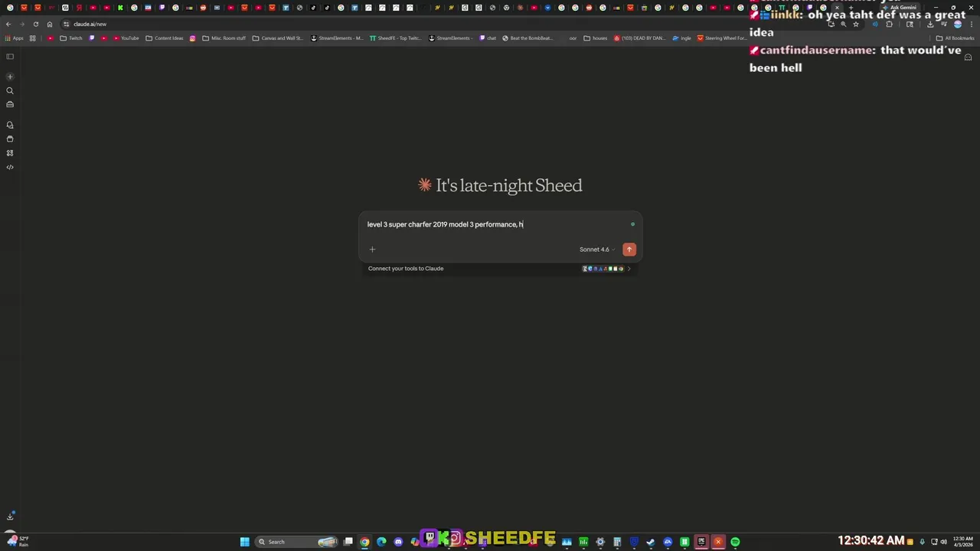
Task: Open the weather widget on taskbar
Action: click(17, 541)
